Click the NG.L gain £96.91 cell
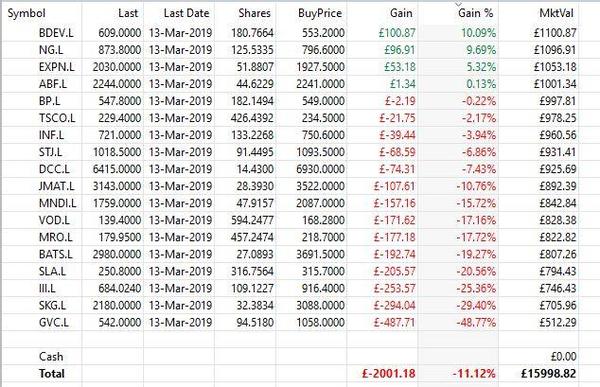The width and height of the screenshot is (600, 387). point(400,50)
